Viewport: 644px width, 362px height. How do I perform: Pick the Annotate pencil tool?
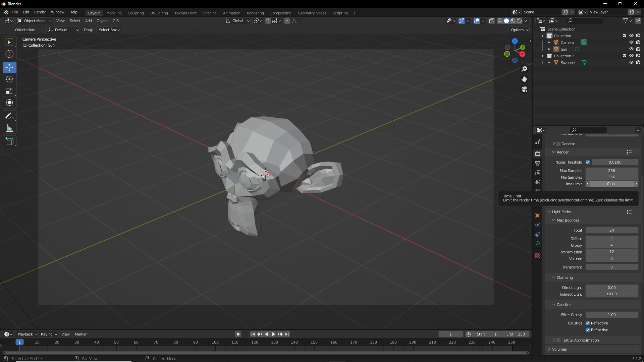pyautogui.click(x=9, y=116)
